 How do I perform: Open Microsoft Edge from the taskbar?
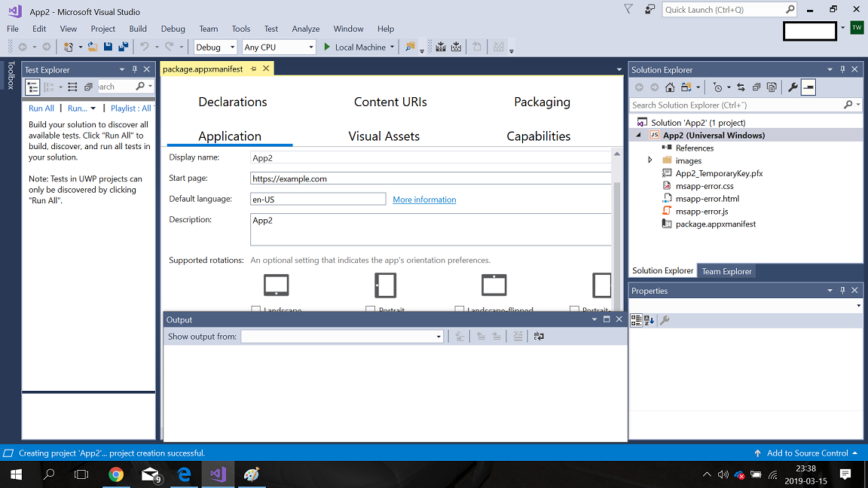pyautogui.click(x=185, y=474)
